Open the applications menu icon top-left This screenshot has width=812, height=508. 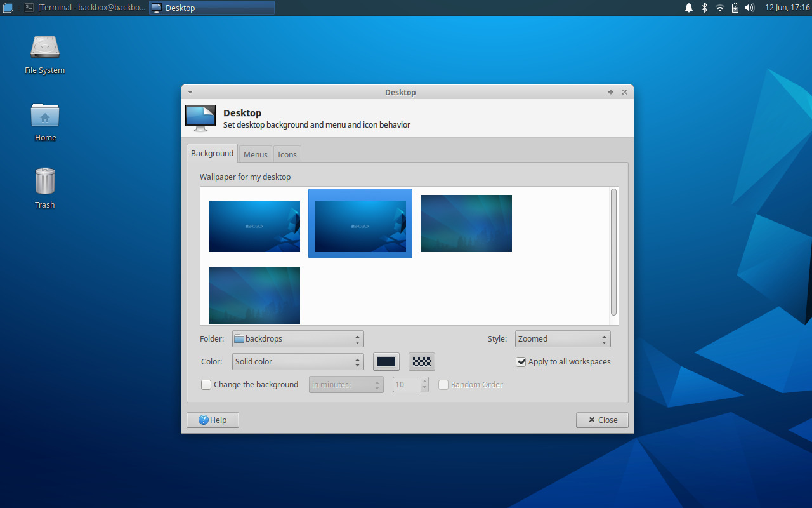pos(7,7)
